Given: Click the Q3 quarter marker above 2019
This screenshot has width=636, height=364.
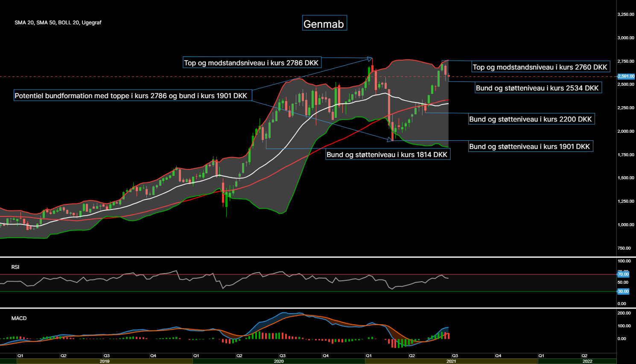Looking at the screenshot, I should pos(107,355).
